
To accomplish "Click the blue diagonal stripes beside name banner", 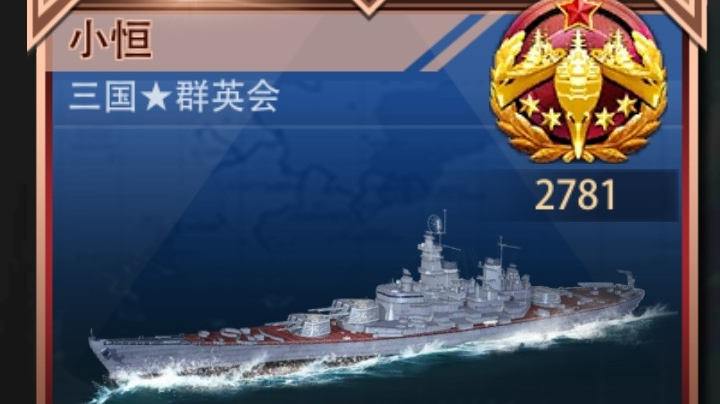I will (x=452, y=42).
